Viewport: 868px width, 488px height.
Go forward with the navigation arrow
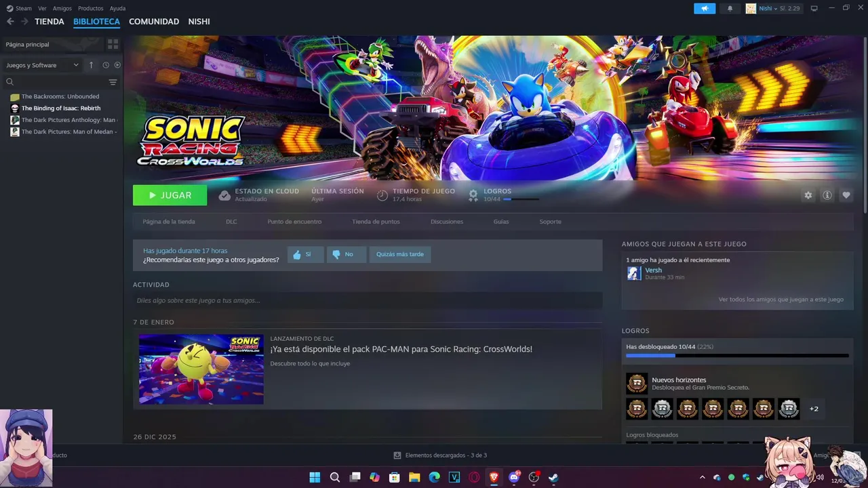click(24, 22)
